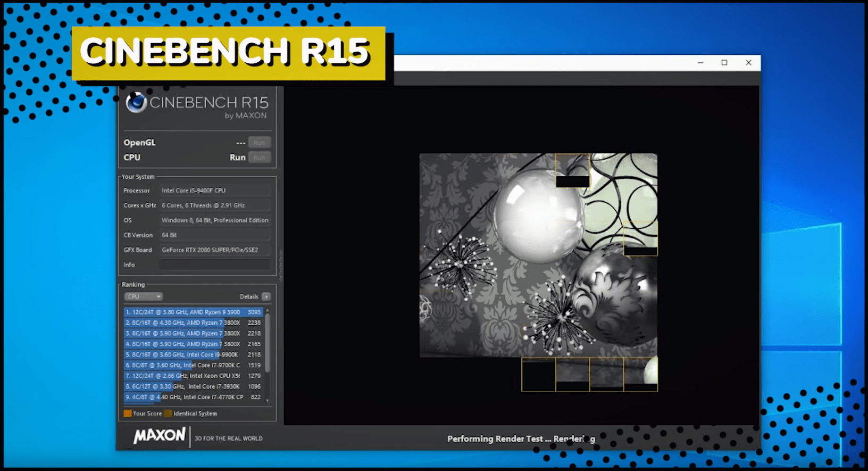Click the Processor field showing Core i5-9400F
Screen dimensions: 868x471
(215, 191)
